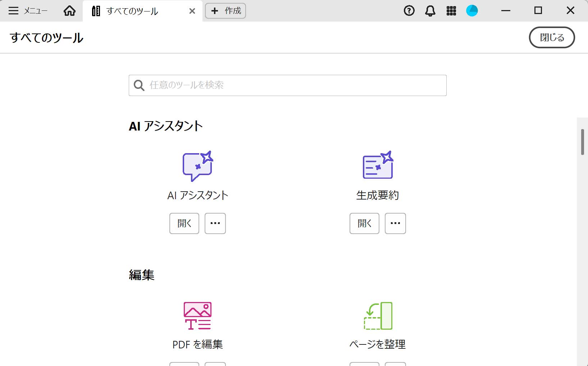Open more options for 生成要約
Screen dimensions: 588x366
[x=395, y=223]
